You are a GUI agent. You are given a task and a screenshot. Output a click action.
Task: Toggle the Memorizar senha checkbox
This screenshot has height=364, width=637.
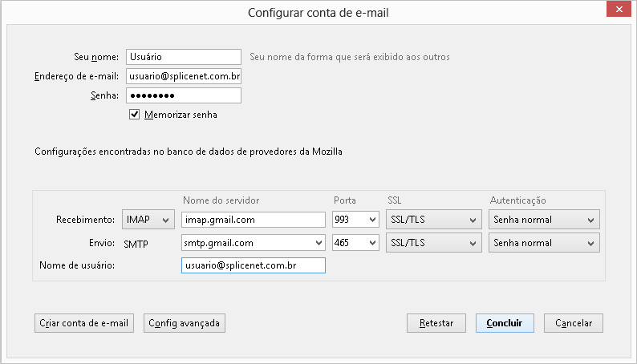[135, 115]
